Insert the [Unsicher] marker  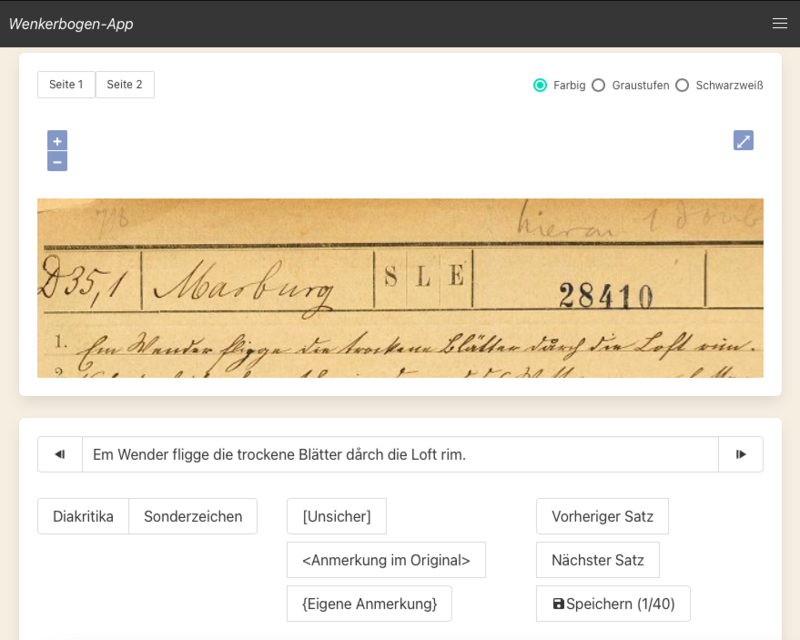click(x=337, y=516)
